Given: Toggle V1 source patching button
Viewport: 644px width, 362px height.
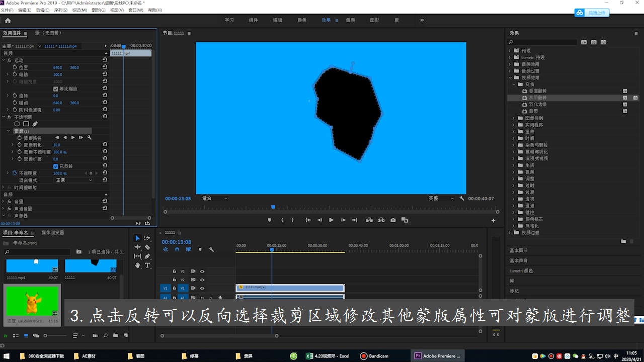Looking at the screenshot, I should click(165, 288).
